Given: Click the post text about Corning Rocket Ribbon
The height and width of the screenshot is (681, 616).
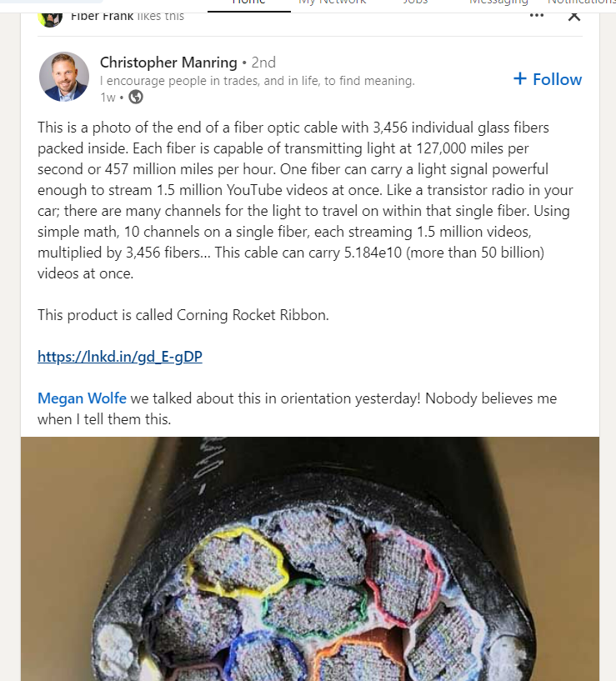Looking at the screenshot, I should [183, 315].
